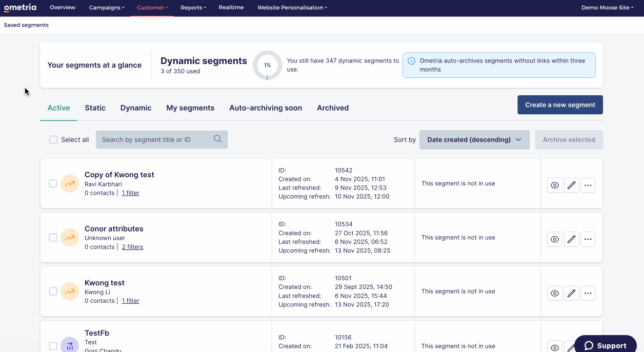Switch to the Auto-archiving soon tab
This screenshot has height=352, width=644.
[x=266, y=108]
